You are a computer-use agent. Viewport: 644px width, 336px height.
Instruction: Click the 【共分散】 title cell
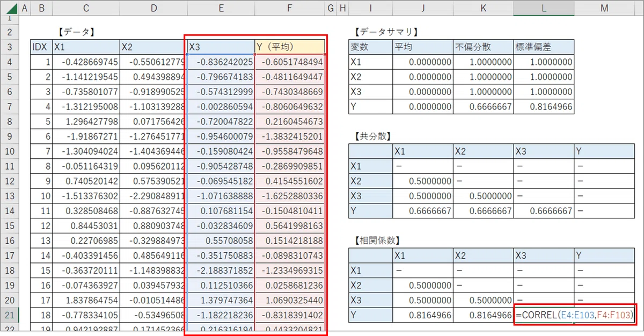[x=372, y=136]
